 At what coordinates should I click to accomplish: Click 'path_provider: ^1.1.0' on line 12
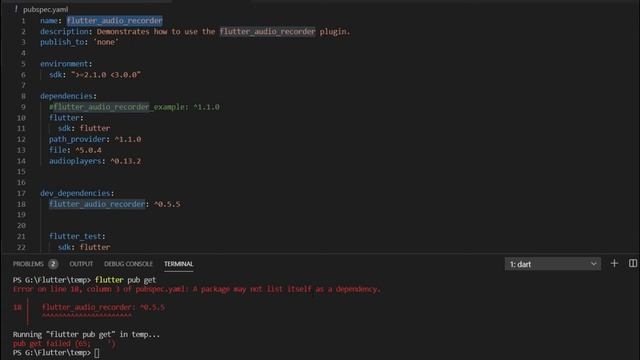click(x=95, y=139)
